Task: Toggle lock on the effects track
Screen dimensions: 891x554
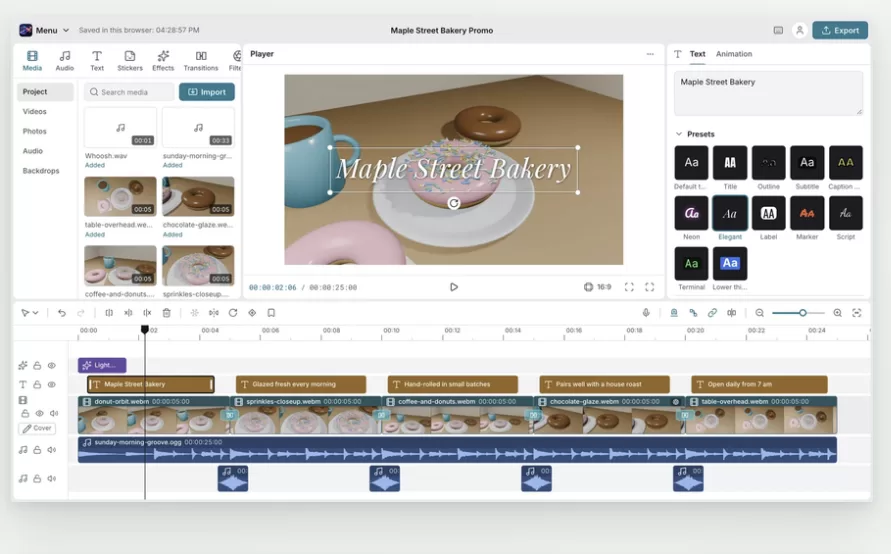Action: [37, 365]
